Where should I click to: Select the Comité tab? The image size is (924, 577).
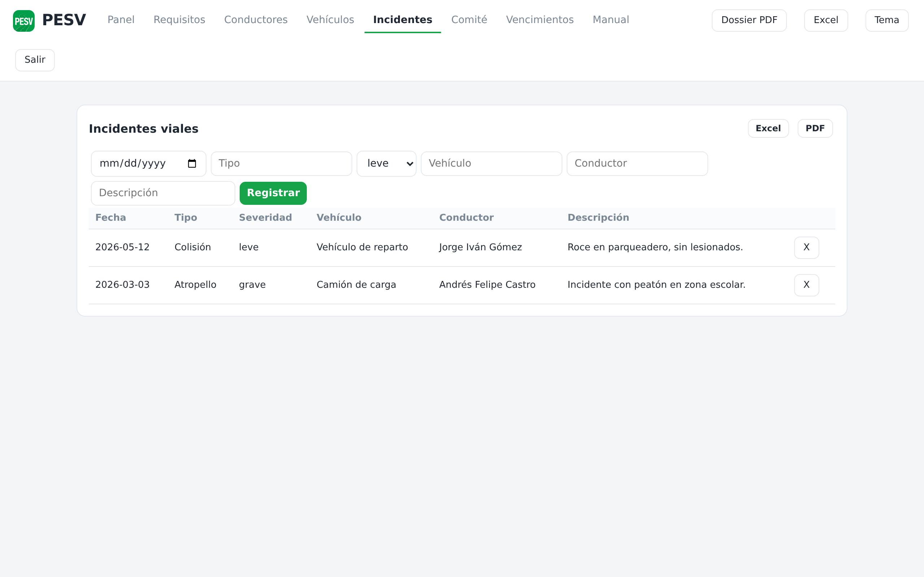click(x=469, y=20)
